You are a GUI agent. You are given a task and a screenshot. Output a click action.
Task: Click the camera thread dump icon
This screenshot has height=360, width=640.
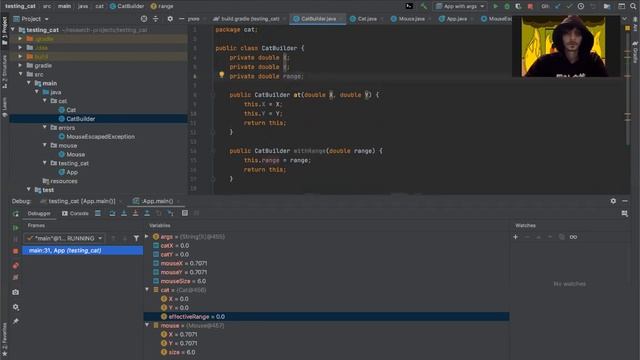[16, 292]
